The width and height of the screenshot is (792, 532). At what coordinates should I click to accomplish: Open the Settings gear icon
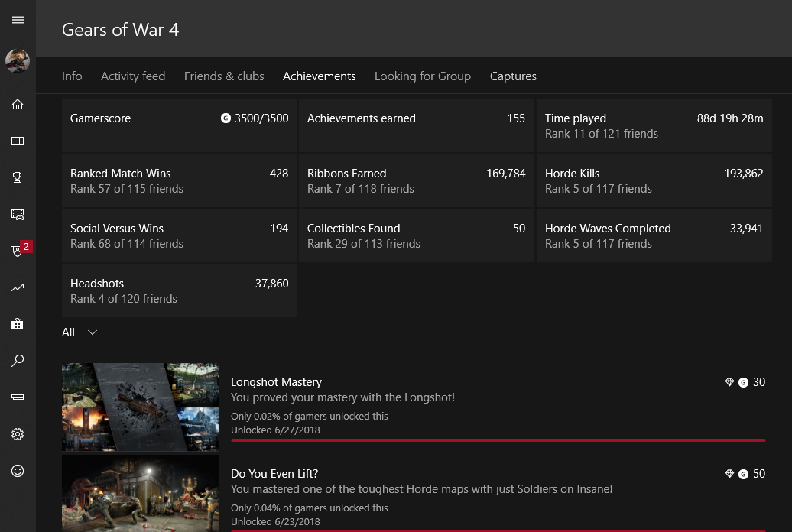point(18,434)
